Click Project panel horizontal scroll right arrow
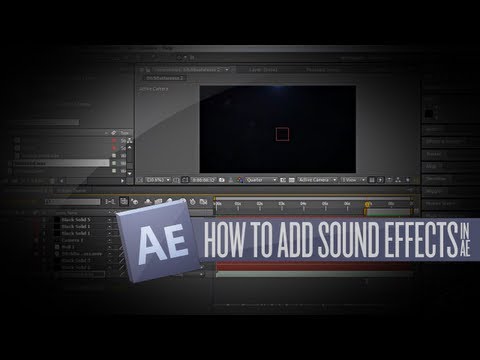This screenshot has width=480, height=360. click(x=122, y=181)
